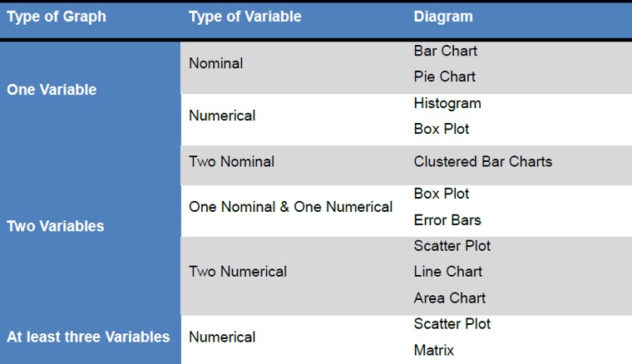Viewport: 632px width, 364px height.
Task: Select the "Matrix" diagram entry
Action: pos(434,350)
